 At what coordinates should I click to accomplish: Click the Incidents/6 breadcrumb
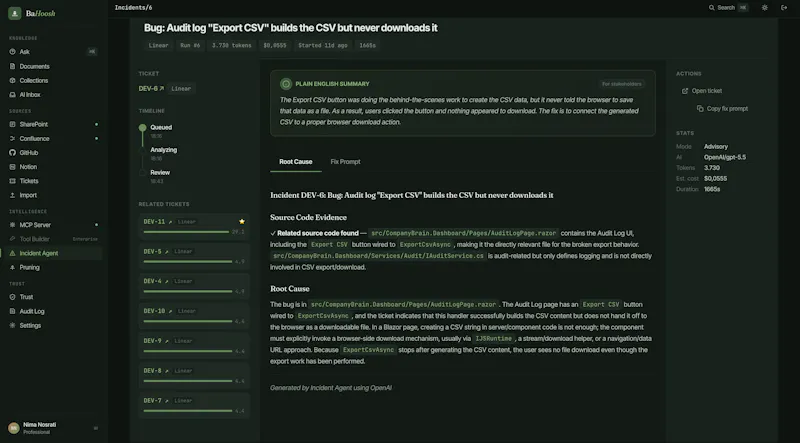[x=133, y=8]
